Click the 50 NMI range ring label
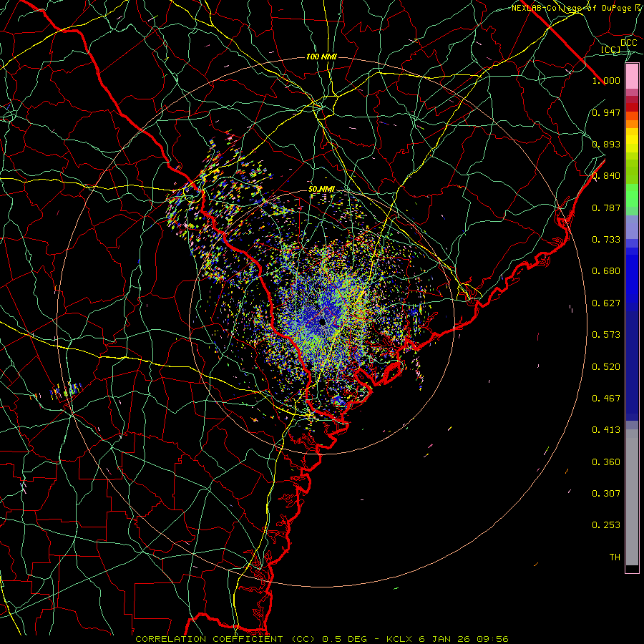644x644 pixels. [x=321, y=190]
